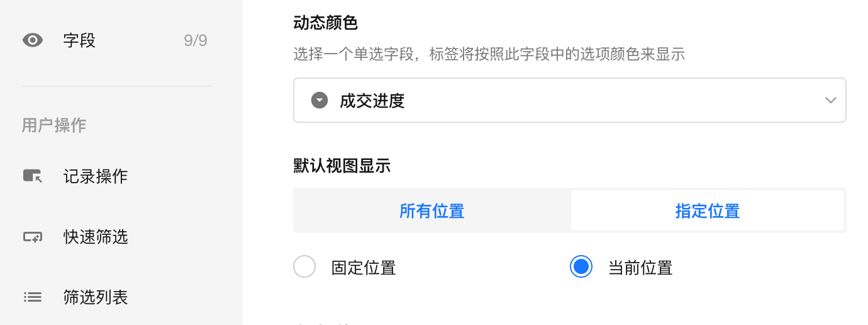Open the 记录操作 menu item

[x=96, y=176]
